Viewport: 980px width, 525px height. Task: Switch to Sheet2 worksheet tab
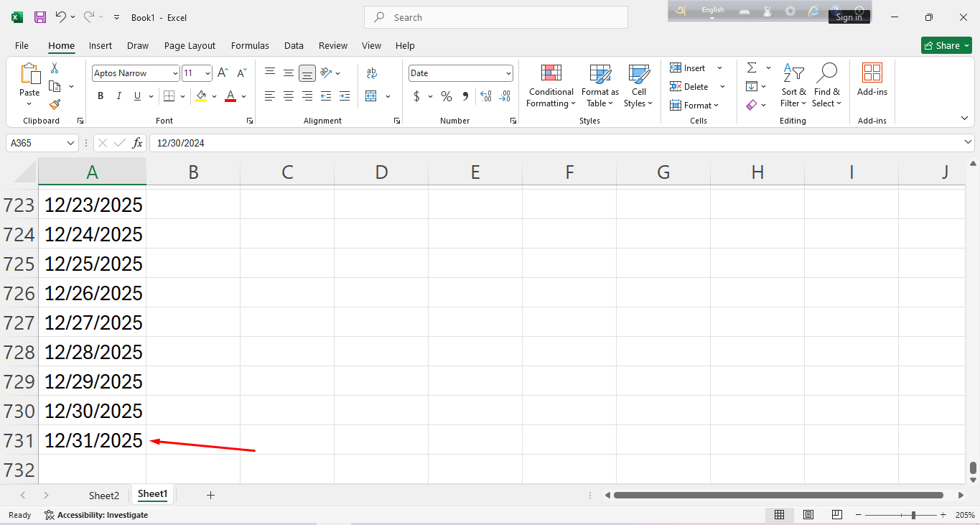104,496
